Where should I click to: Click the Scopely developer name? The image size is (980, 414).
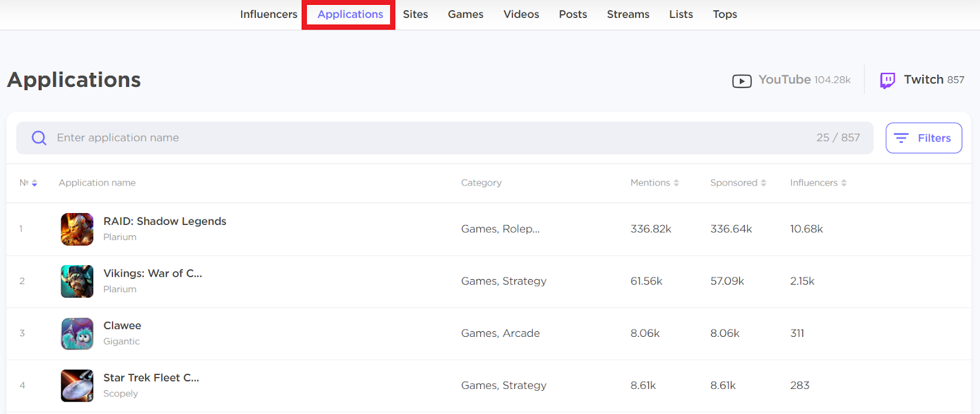coord(121,394)
